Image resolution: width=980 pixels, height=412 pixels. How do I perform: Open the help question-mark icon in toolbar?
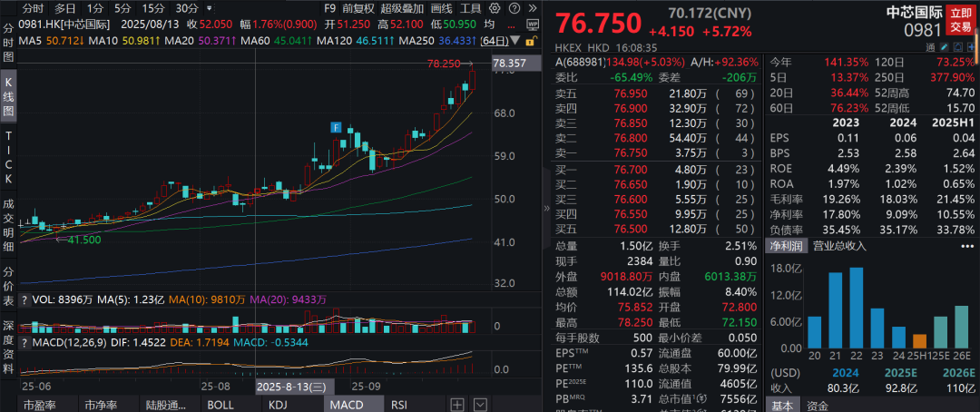click(513, 9)
